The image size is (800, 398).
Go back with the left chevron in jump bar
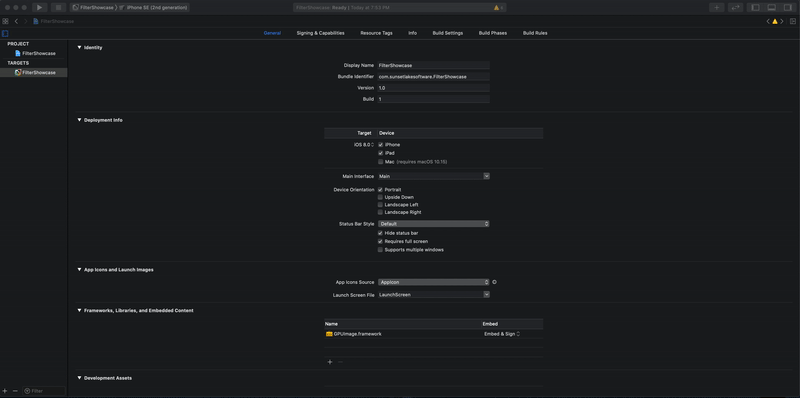pos(16,21)
